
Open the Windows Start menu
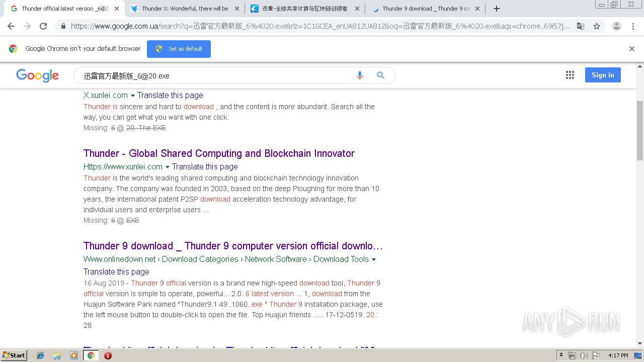(14, 355)
